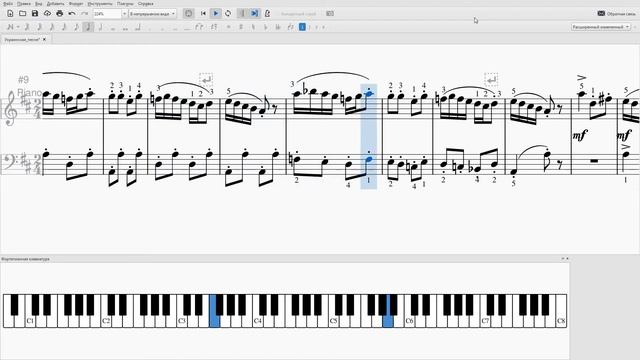Redo the last undone action

click(84, 13)
